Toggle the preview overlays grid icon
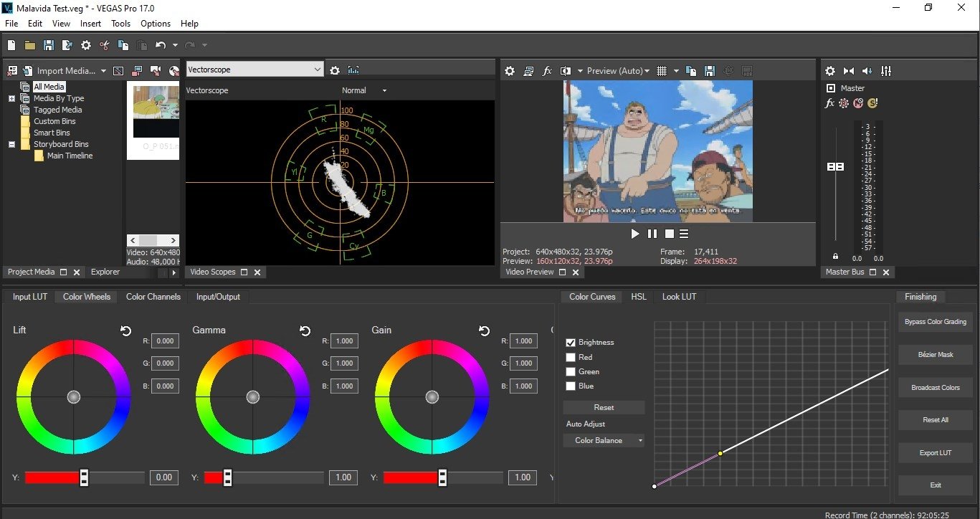Screen dimensions: 980x519 (662, 71)
